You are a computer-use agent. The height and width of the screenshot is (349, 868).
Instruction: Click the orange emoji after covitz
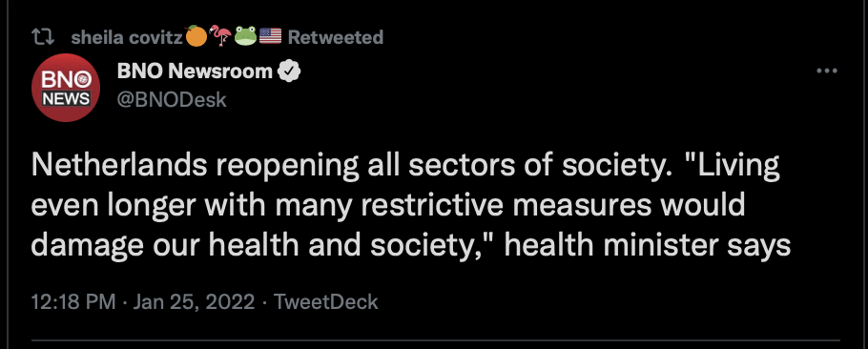click(196, 36)
